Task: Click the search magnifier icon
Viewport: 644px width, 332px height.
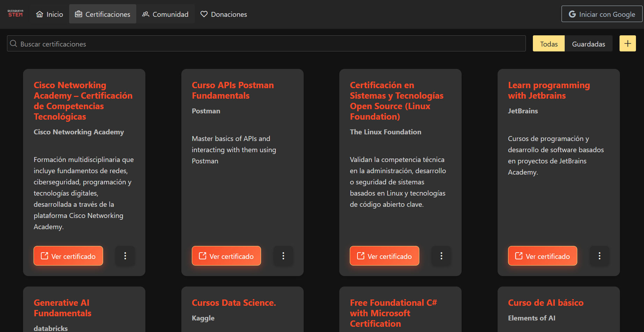Action: [x=14, y=44]
